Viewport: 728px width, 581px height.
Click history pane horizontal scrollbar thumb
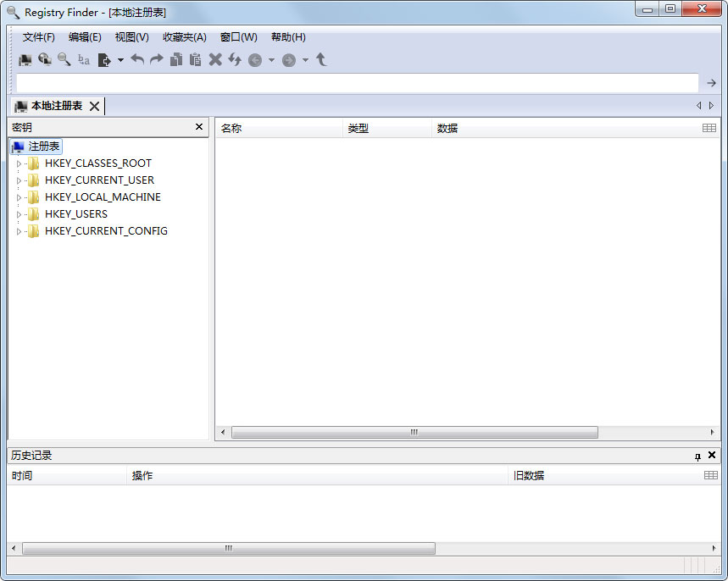click(x=229, y=548)
